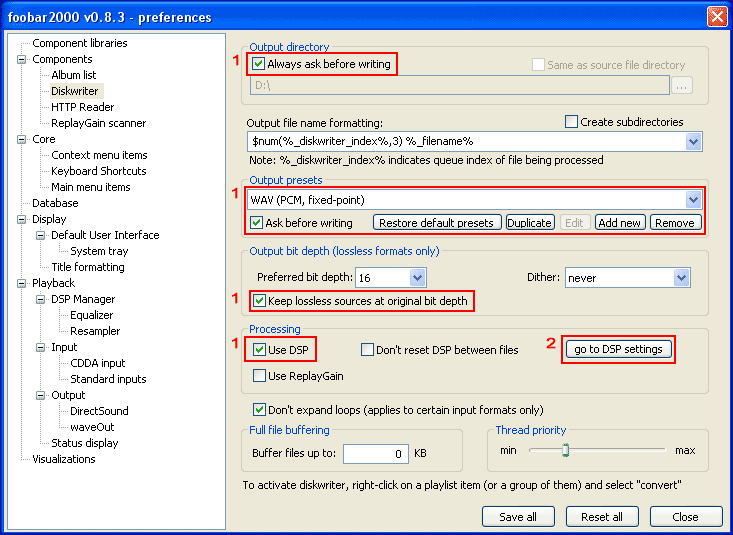Select CDDA input in the tree
733x535 pixels.
tap(98, 363)
